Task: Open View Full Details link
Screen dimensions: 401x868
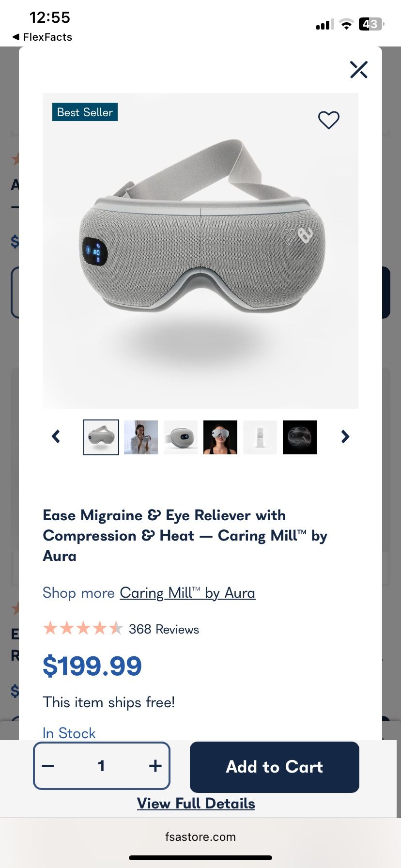Action: click(x=196, y=804)
